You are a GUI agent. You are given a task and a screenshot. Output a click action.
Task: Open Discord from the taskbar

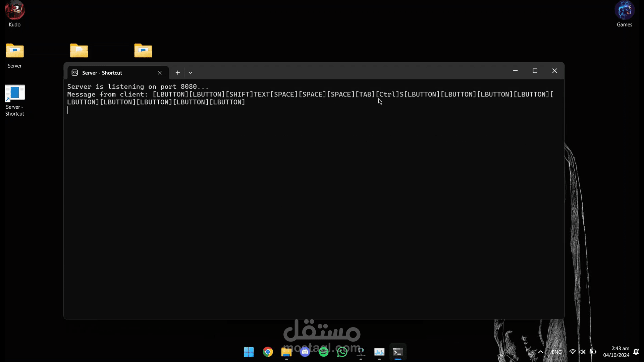pos(305,352)
